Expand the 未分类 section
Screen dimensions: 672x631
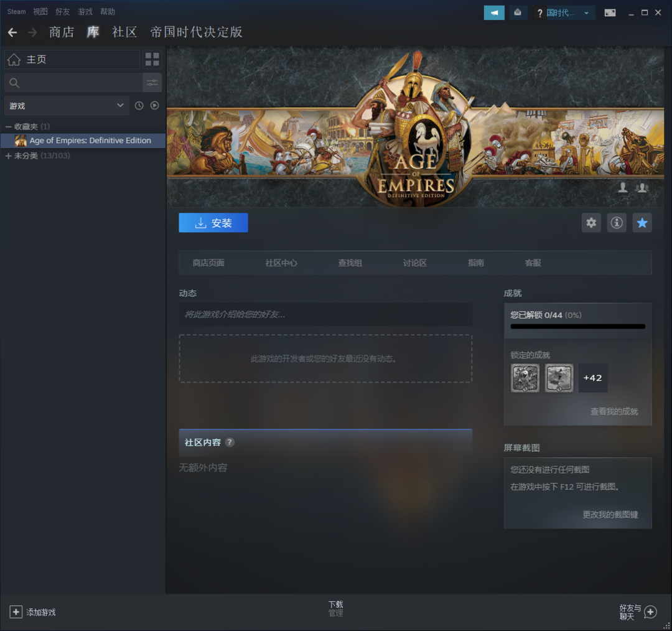click(9, 156)
